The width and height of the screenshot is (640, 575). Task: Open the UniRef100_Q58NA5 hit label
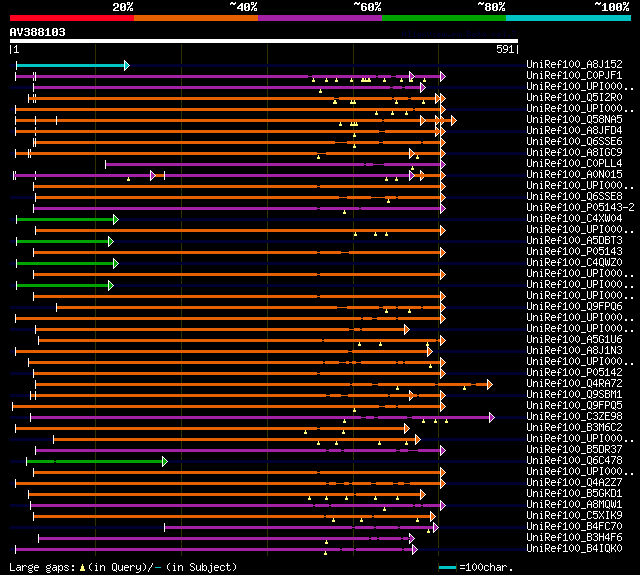(574, 119)
